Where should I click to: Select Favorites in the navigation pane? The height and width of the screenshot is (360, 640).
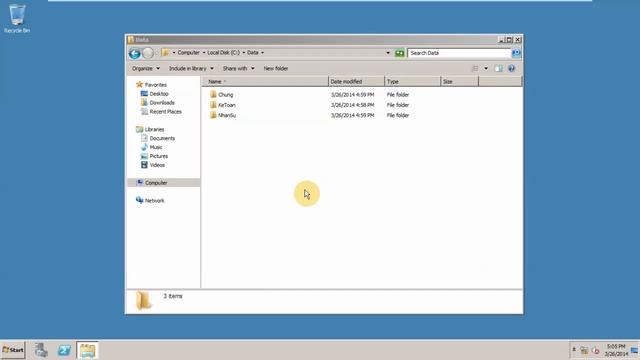[x=156, y=85]
